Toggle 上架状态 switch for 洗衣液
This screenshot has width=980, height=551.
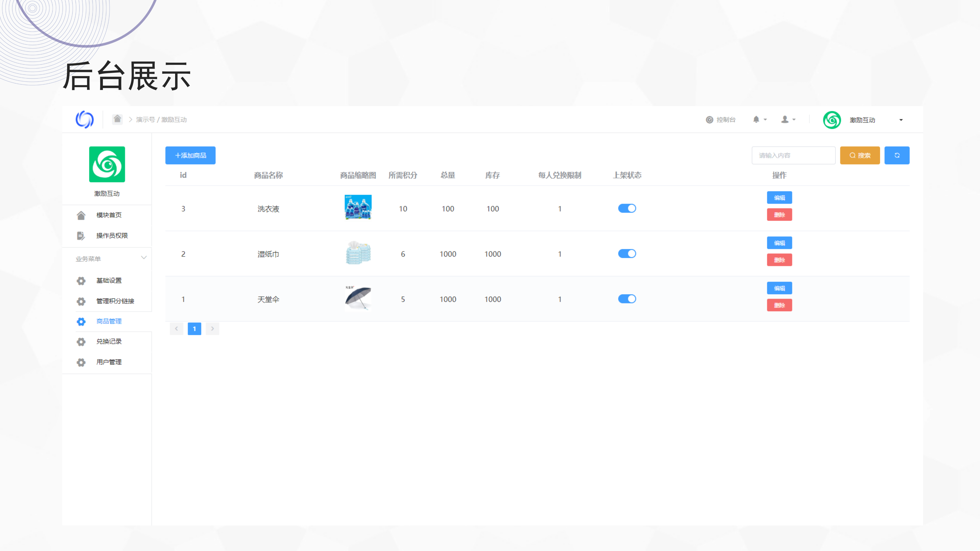pos(627,208)
